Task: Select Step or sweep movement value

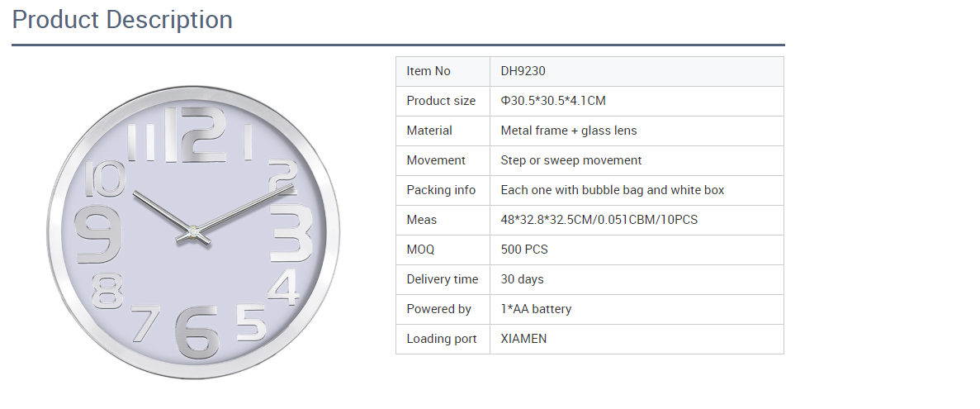Action: [x=571, y=160]
